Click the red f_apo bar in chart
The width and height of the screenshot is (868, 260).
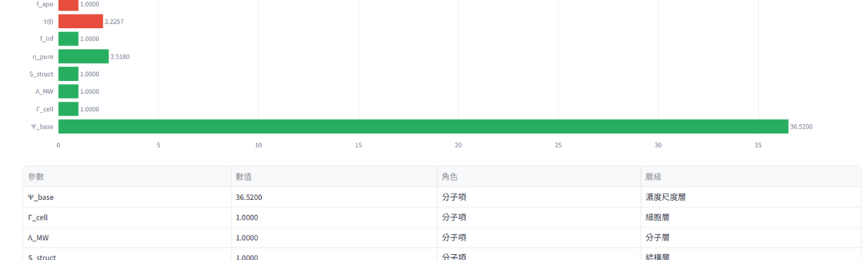point(68,5)
